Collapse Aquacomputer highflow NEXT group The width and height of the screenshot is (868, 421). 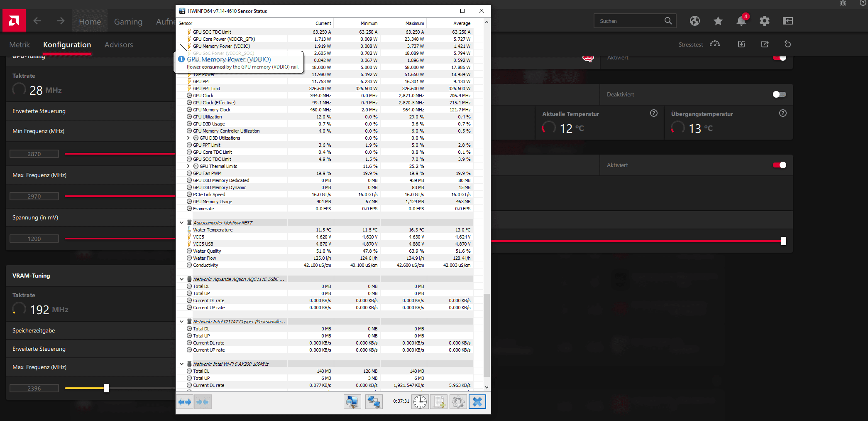pyautogui.click(x=181, y=223)
